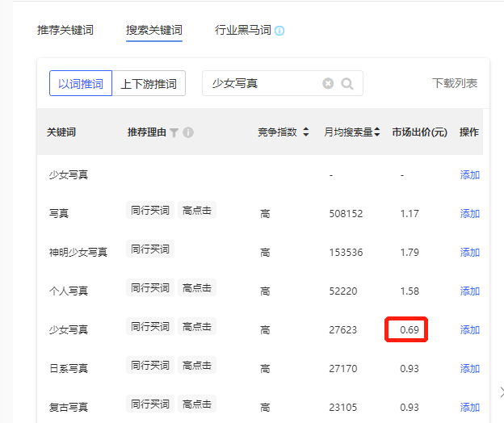
Task: Clear the search box with the X icon
Action: (x=328, y=83)
